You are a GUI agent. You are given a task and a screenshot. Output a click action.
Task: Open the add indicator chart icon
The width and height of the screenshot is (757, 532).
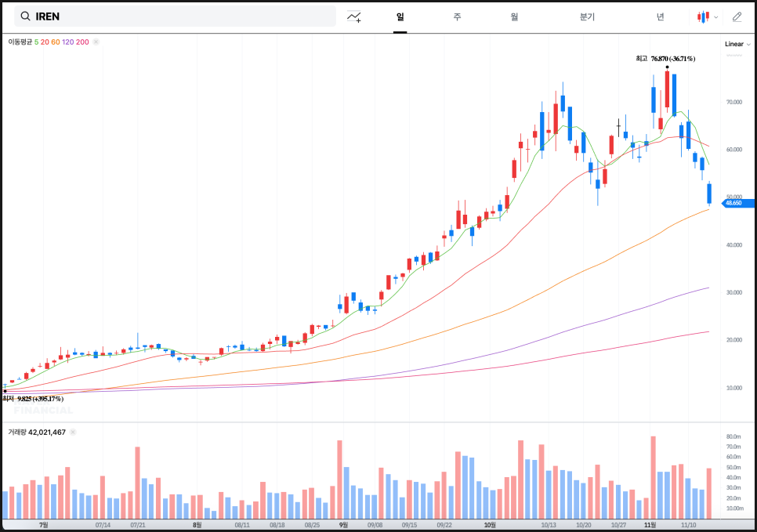click(x=354, y=16)
